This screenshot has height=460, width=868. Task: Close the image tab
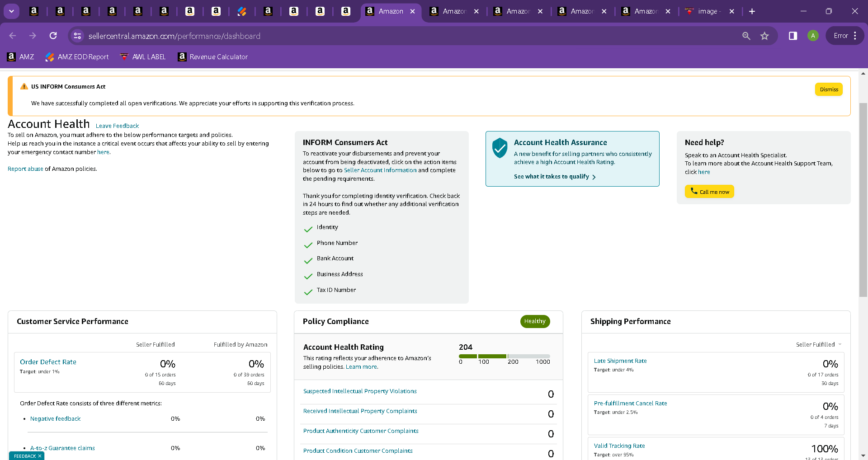pyautogui.click(x=732, y=11)
